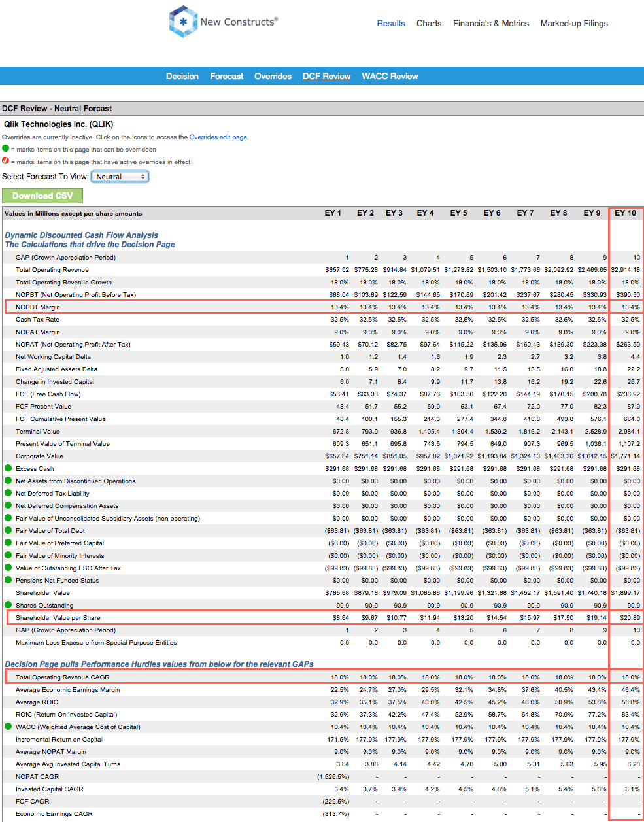
Task: Click override dot for Value of Outstanding ESO After Tax
Action: pyautogui.click(x=8, y=568)
